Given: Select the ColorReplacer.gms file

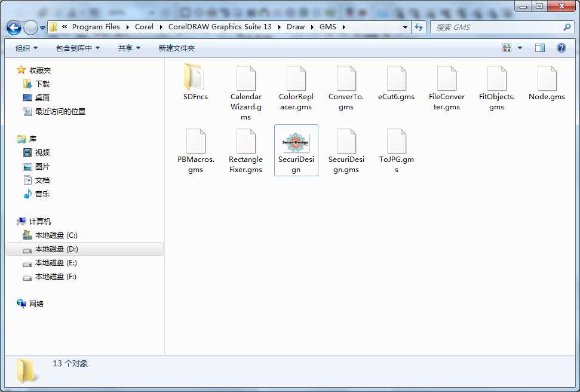Looking at the screenshot, I should click(296, 88).
